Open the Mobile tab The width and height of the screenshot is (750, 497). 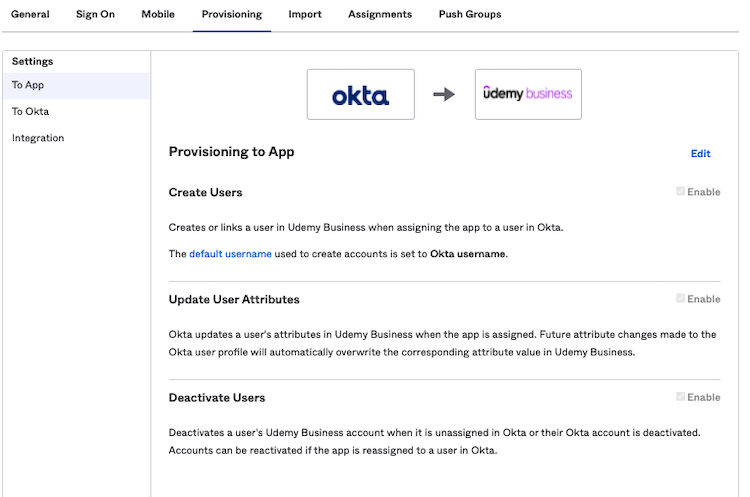pos(158,15)
